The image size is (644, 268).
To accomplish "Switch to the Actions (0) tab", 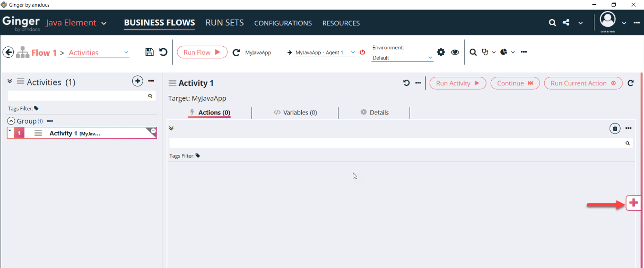I will tap(210, 113).
